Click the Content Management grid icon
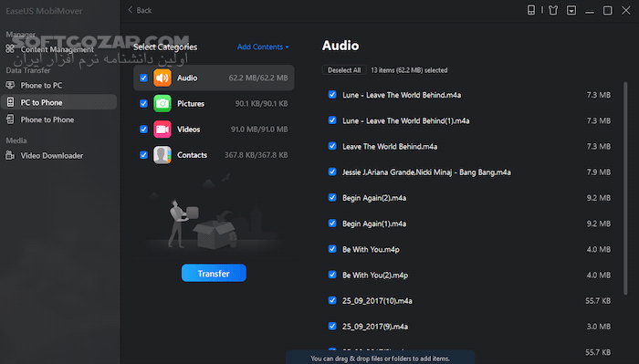The image size is (639, 364). click(x=10, y=49)
